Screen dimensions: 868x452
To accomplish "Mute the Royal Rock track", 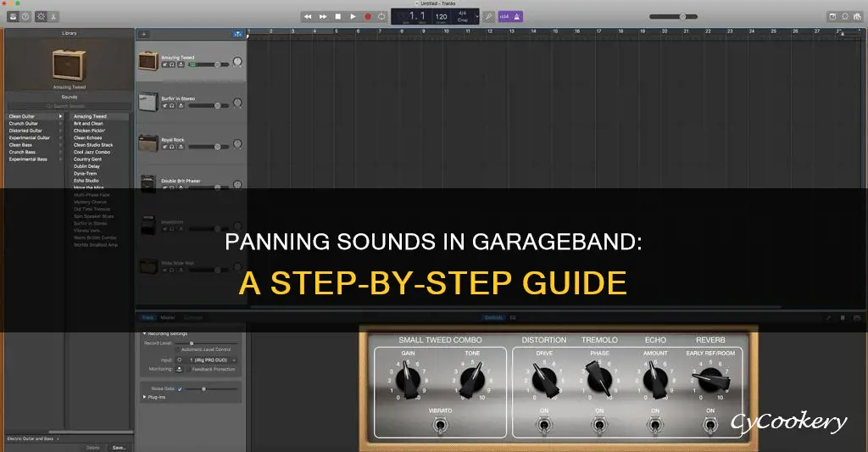I will pos(164,147).
